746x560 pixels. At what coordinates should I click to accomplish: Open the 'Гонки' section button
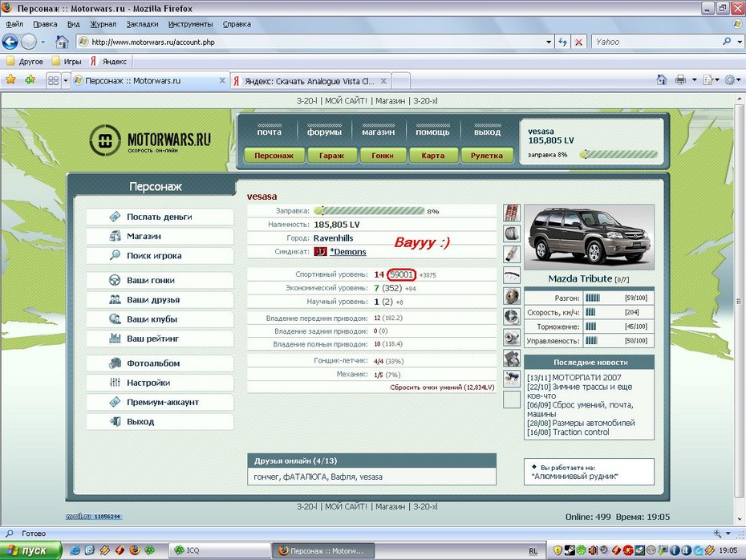[383, 156]
